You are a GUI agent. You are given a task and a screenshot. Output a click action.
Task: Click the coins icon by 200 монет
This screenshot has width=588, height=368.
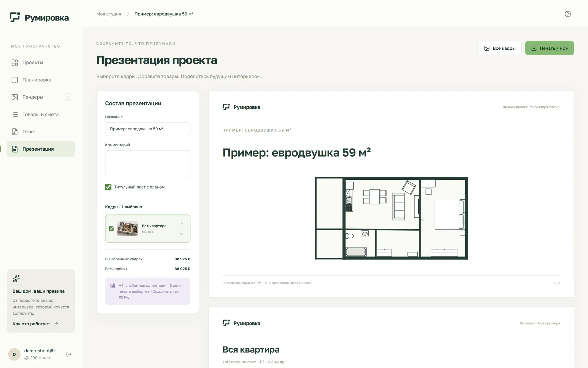pos(26,358)
